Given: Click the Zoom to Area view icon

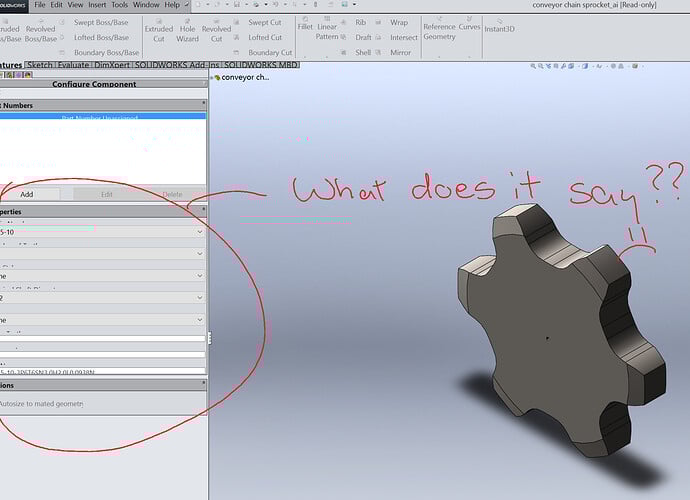Looking at the screenshot, I should point(540,66).
